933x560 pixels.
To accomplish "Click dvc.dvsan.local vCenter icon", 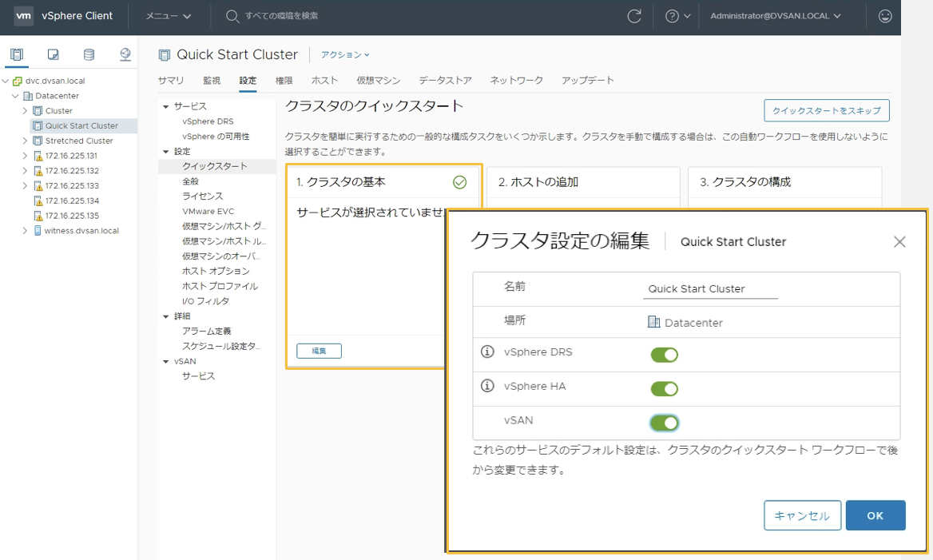I will point(18,81).
